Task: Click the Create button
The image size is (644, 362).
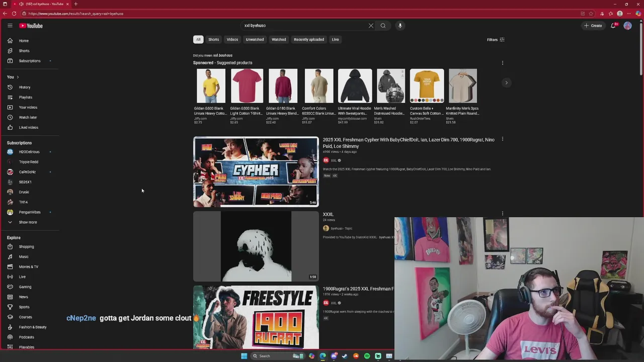Action: click(x=593, y=26)
